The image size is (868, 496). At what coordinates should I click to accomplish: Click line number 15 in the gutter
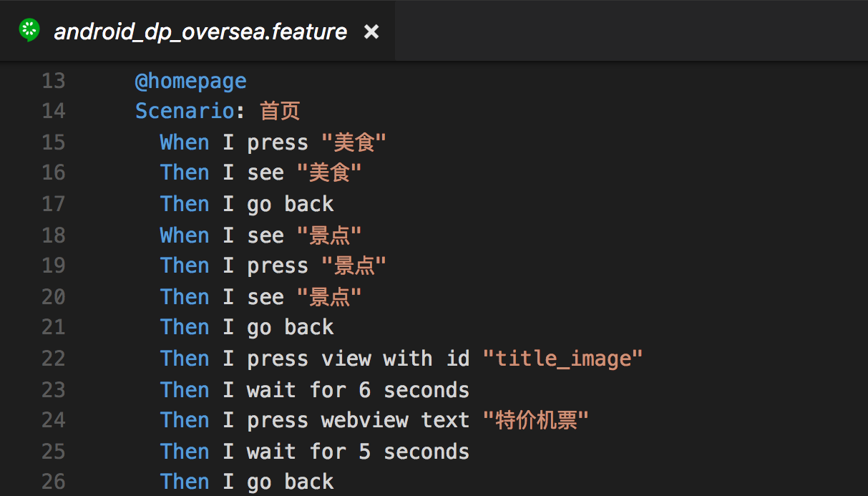(x=53, y=142)
